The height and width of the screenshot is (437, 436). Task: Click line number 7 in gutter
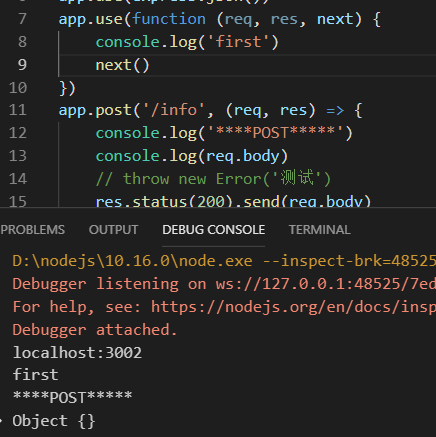[x=22, y=19]
